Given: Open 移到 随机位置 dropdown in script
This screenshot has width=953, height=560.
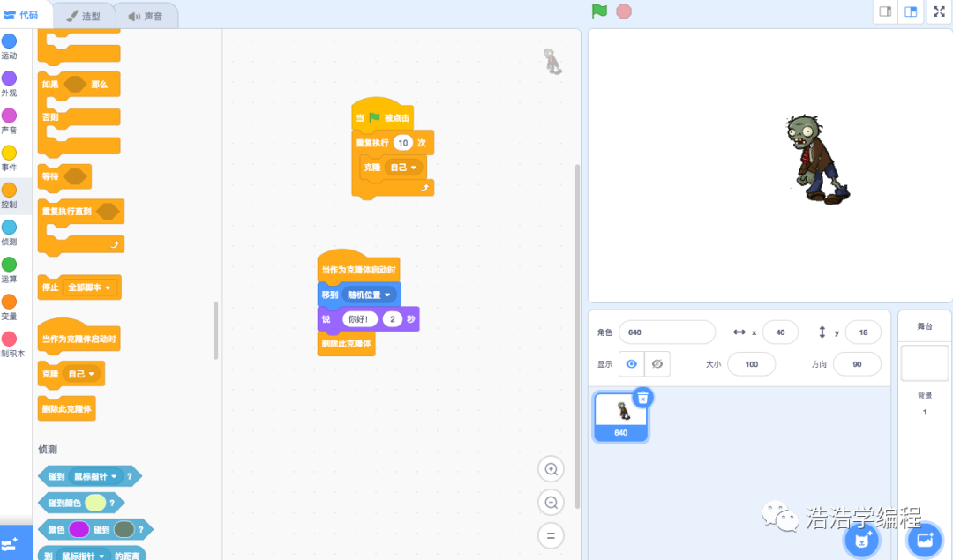Looking at the screenshot, I should click(x=368, y=295).
